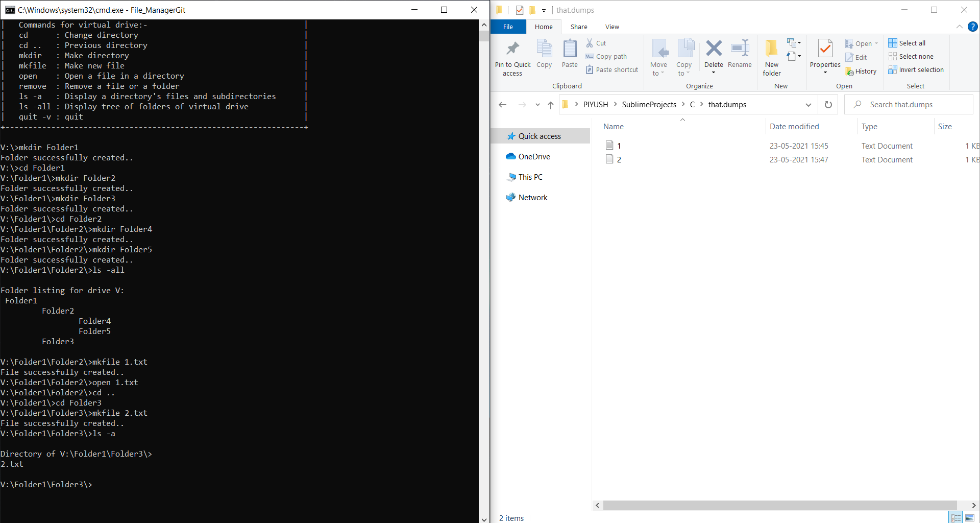
Task: Click Select none in ribbon
Action: 911,57
